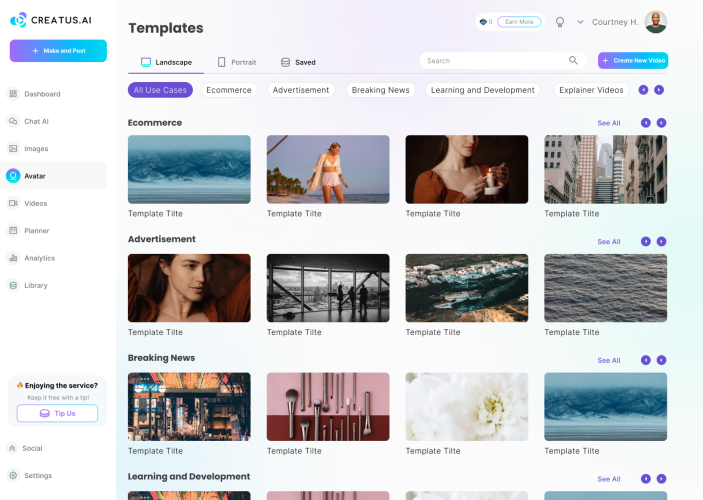This screenshot has height=500, width=703.
Task: Open Ecommerce beach woman template
Action: tap(328, 170)
